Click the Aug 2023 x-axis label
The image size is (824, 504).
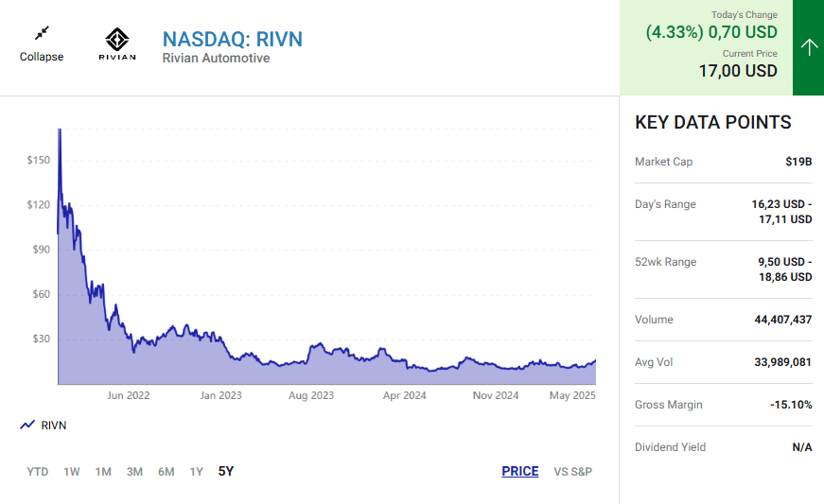coord(311,395)
